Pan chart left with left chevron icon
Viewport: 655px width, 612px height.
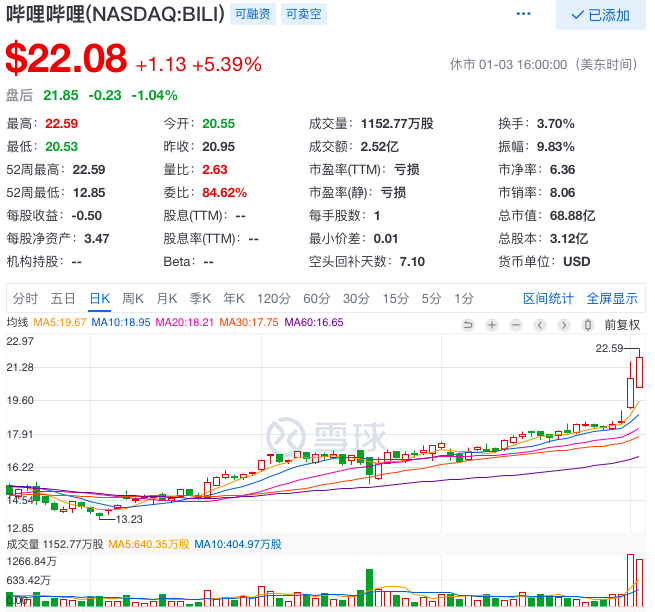coord(540,325)
